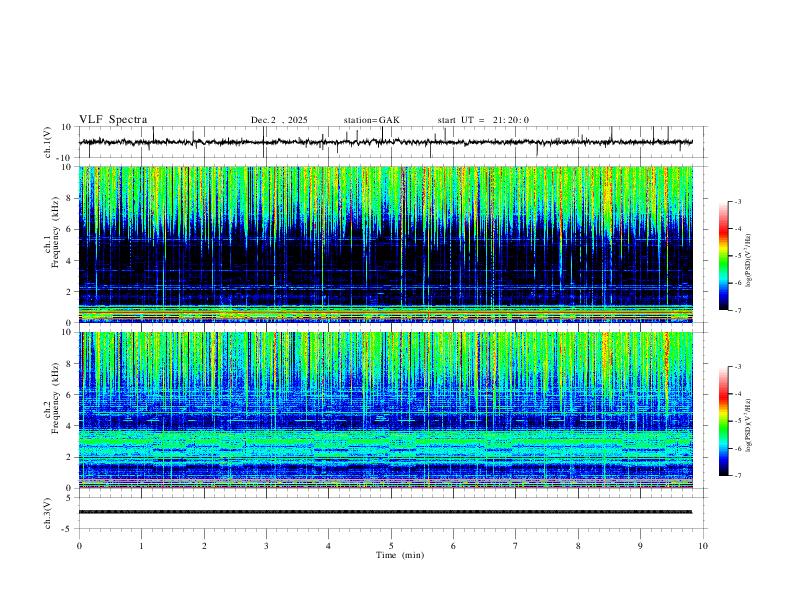The image size is (792, 612).
Task: Click the ch.3 voltage trace band
Action: 386,512
